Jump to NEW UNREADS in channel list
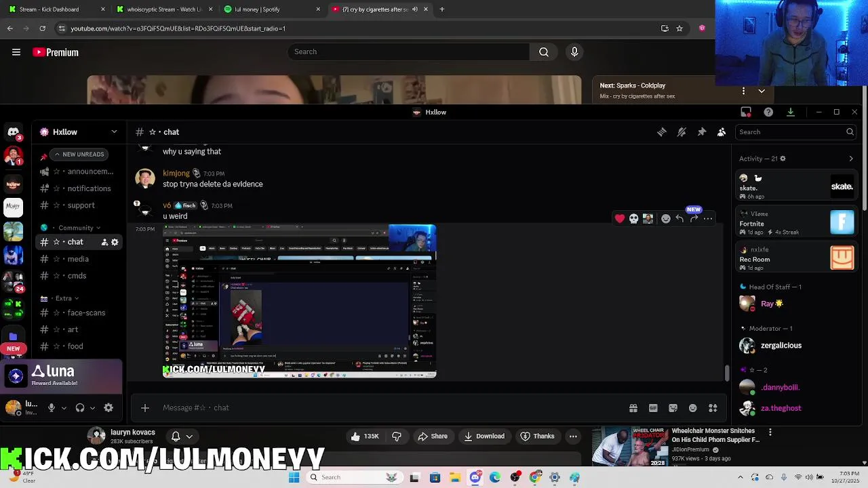 pyautogui.click(x=79, y=154)
